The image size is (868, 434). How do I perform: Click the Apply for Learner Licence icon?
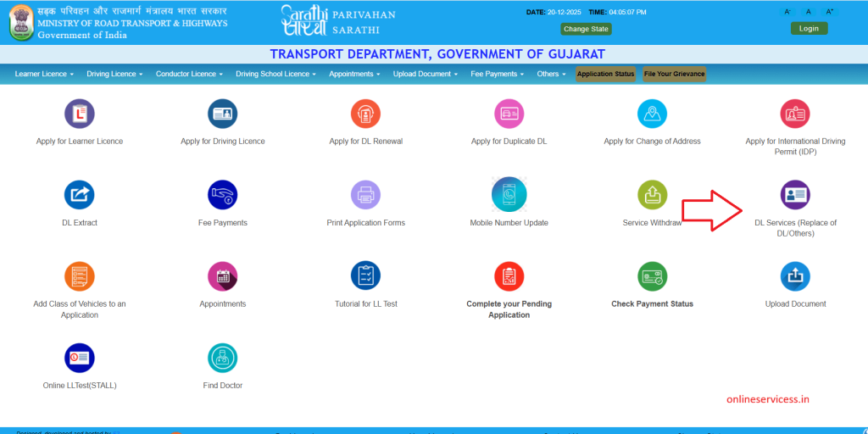click(80, 114)
